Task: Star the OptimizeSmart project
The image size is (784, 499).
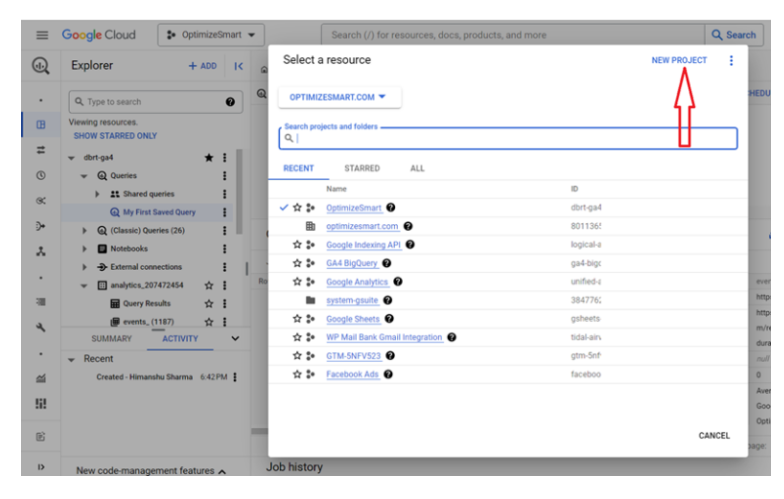Action: [x=297, y=208]
